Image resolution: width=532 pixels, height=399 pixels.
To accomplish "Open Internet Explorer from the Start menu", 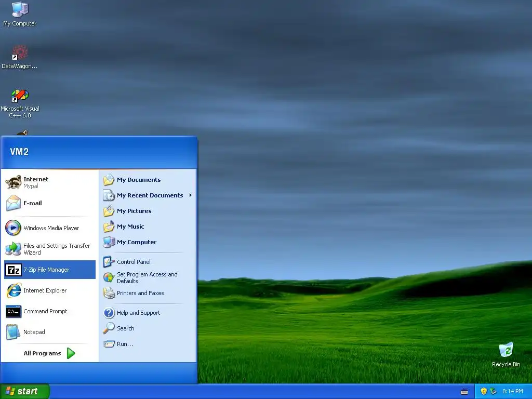I will point(49,290).
